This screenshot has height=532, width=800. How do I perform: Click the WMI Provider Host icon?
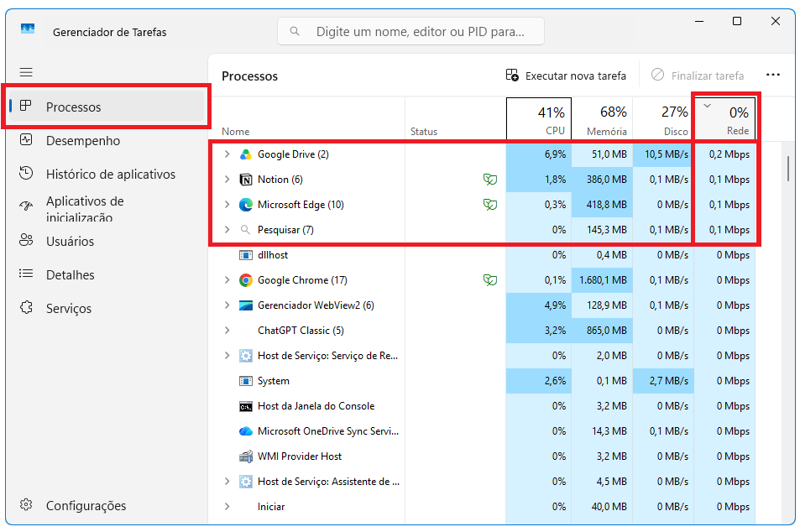click(x=246, y=456)
